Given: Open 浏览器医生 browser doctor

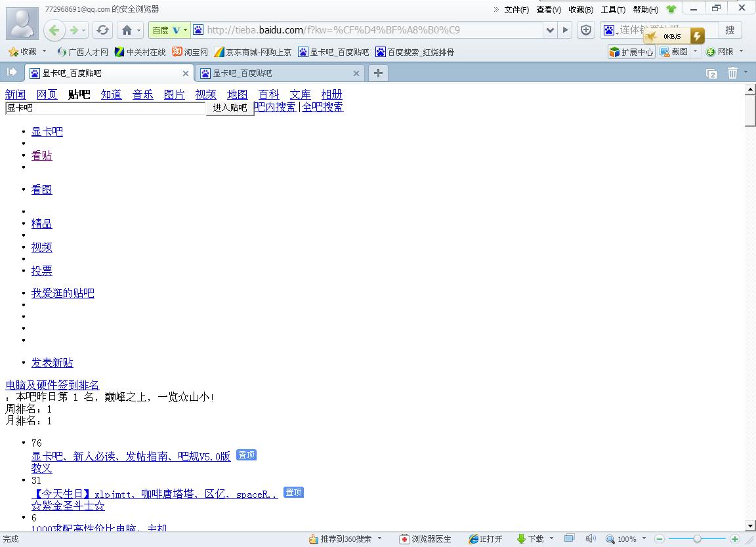Looking at the screenshot, I should coord(425,539).
